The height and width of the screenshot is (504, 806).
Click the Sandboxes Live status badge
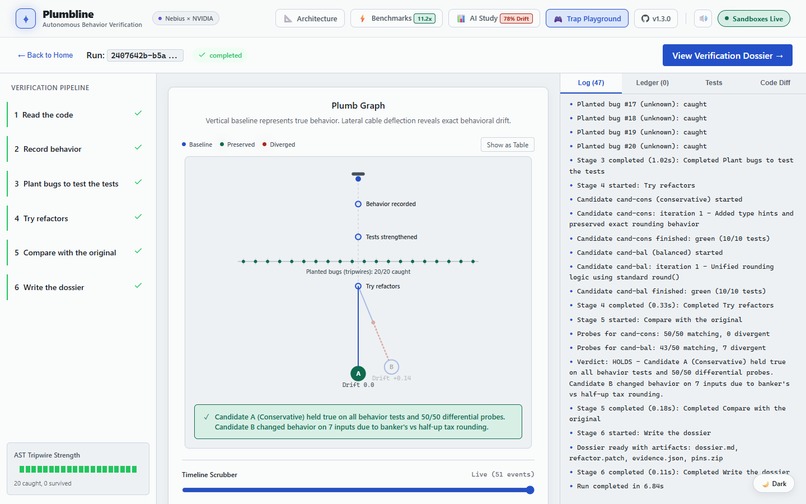click(x=754, y=19)
